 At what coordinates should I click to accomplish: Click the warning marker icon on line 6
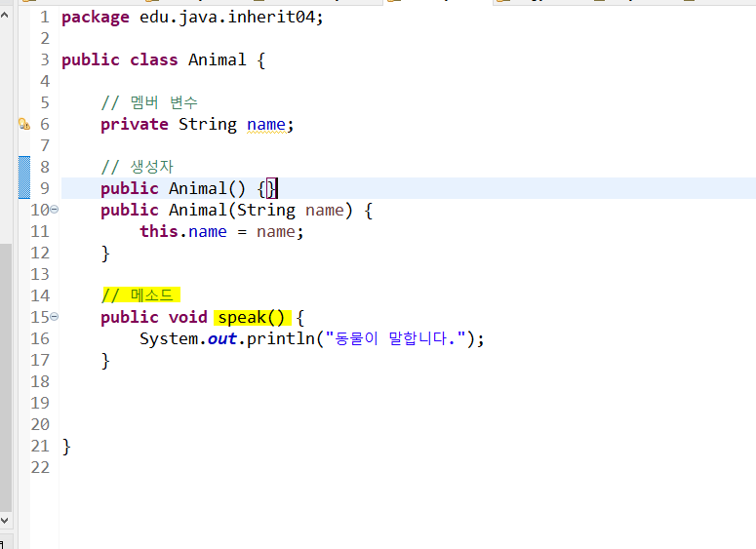coord(24,124)
